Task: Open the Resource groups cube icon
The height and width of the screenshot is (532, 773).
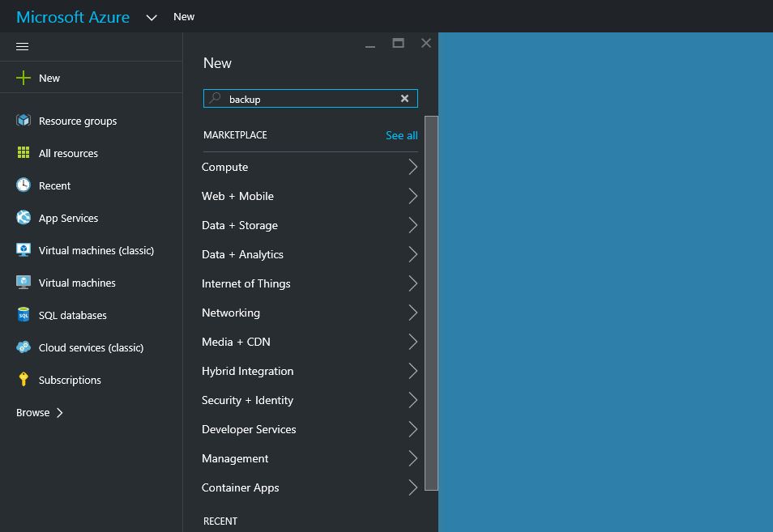Action: click(x=23, y=120)
